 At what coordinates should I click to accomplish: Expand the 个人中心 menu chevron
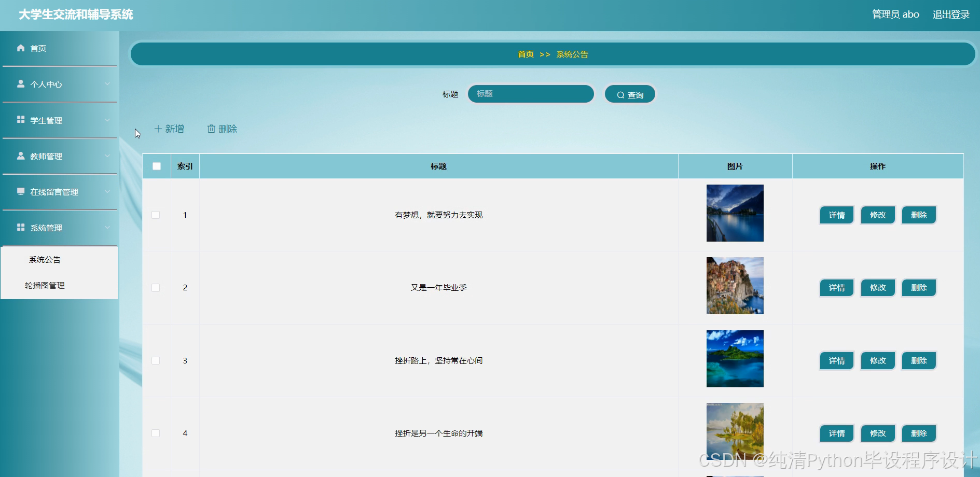[x=107, y=83]
